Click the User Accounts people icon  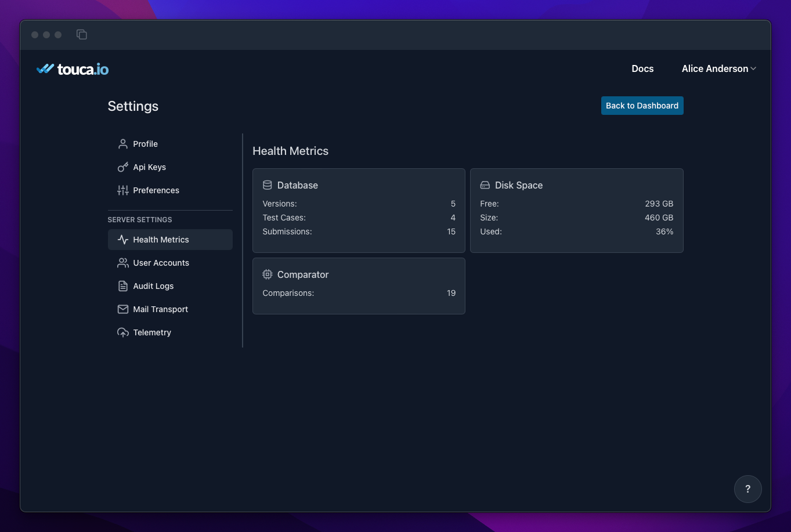click(x=123, y=263)
